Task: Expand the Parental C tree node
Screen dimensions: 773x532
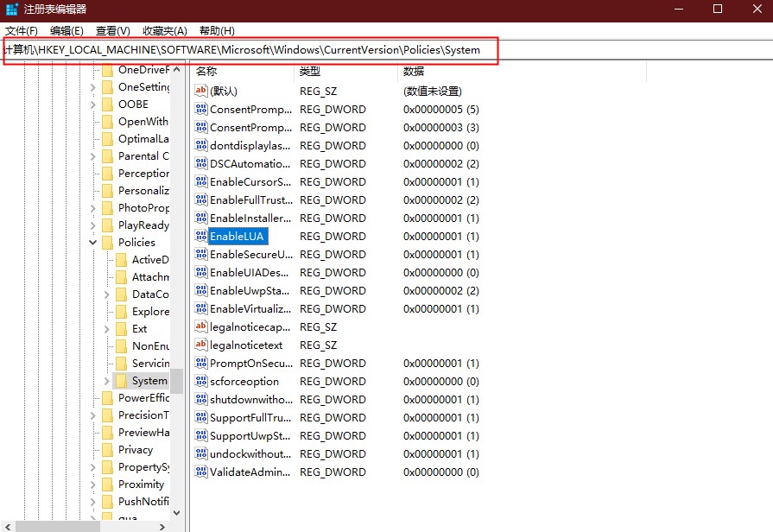Action: (x=92, y=155)
